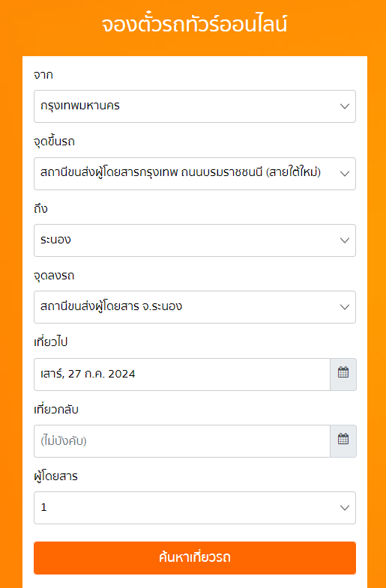Click the return date field (ไม่บังคับ)
Viewport: 386px width, 588px height.
182,441
